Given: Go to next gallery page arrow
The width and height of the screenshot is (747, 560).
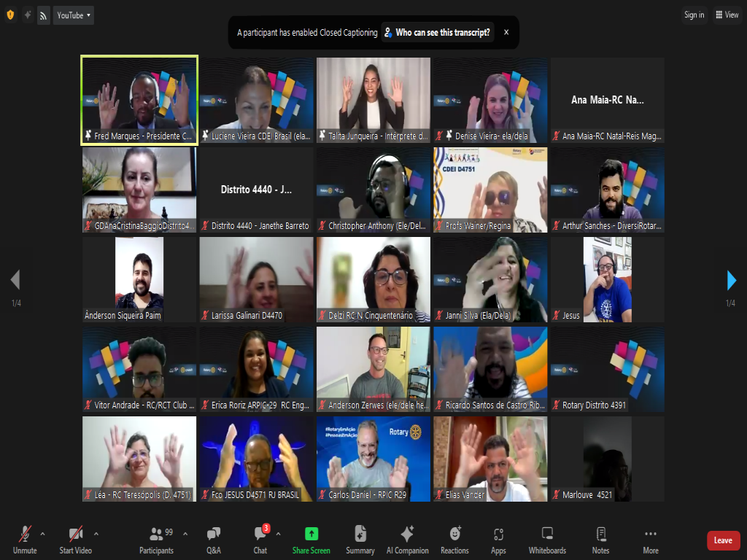Looking at the screenshot, I should (x=732, y=280).
